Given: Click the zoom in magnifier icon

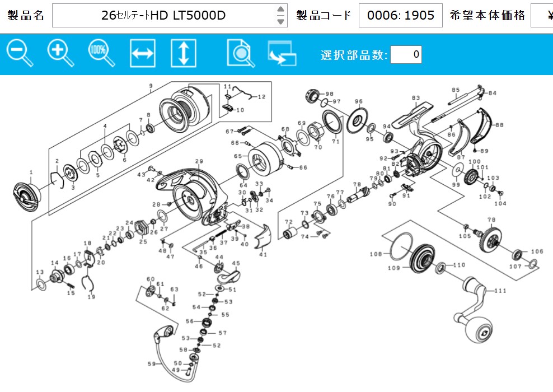Looking at the screenshot, I should point(60,53).
